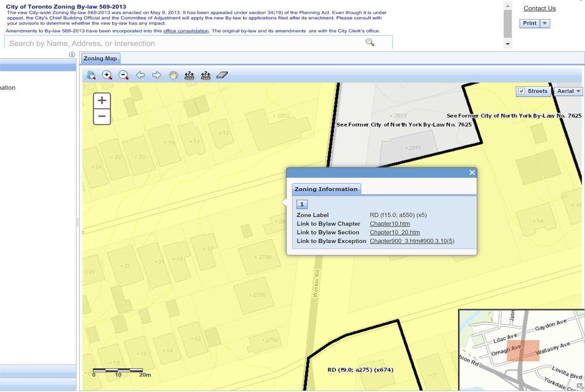Click the map minus zoom button

pyautogui.click(x=102, y=116)
